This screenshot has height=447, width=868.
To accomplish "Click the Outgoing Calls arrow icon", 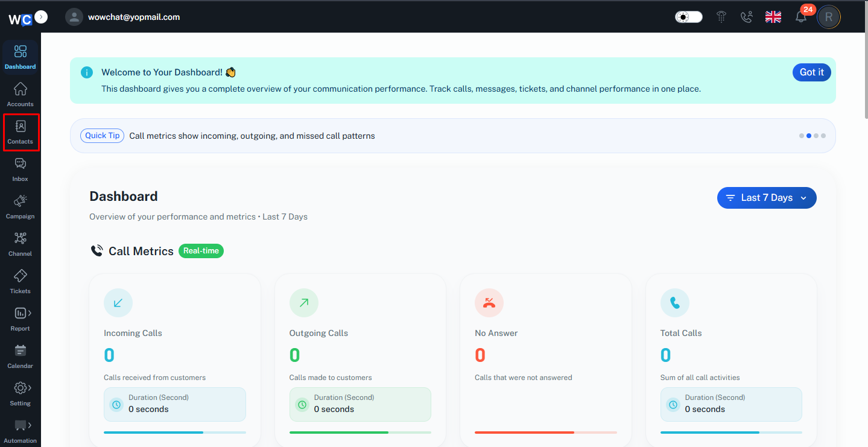I will [x=304, y=303].
